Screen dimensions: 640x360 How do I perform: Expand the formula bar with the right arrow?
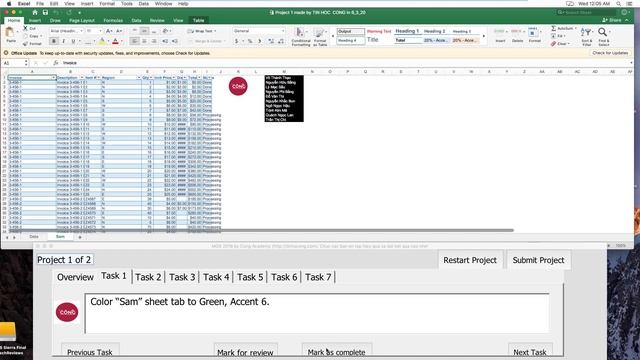631,63
